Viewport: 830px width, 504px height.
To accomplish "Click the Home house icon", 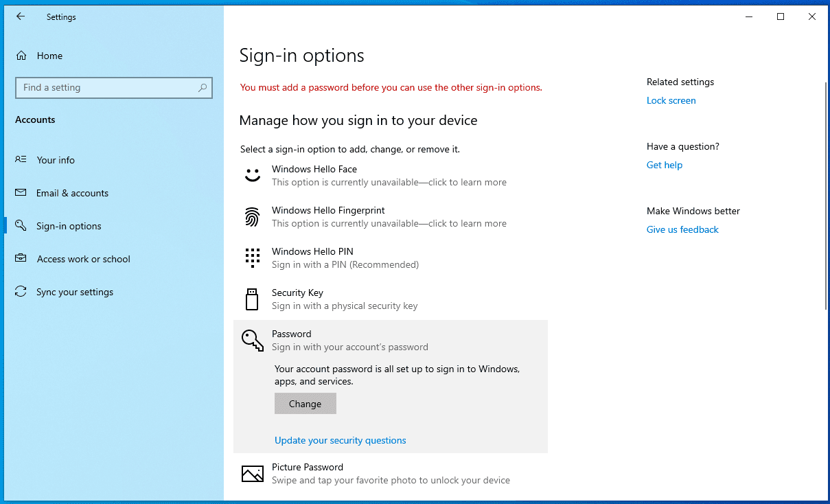I will pos(21,56).
